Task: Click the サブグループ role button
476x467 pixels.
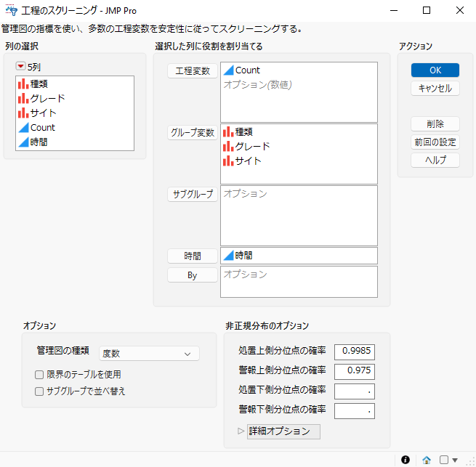Action: click(x=193, y=194)
